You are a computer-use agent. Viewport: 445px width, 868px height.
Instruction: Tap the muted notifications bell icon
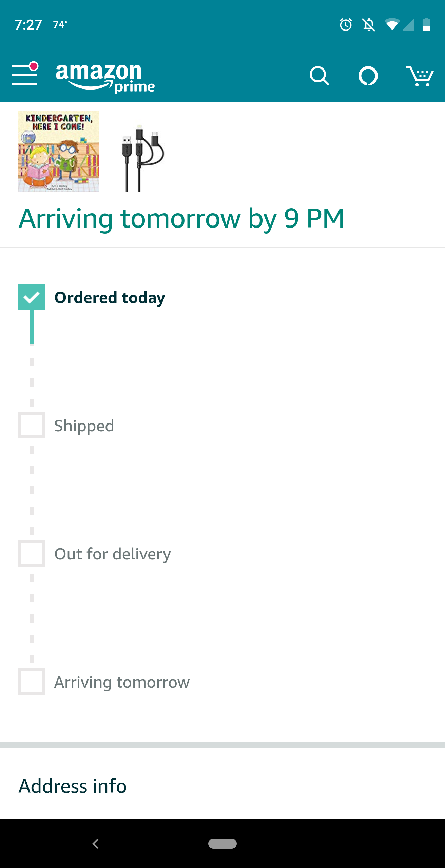coord(369,25)
